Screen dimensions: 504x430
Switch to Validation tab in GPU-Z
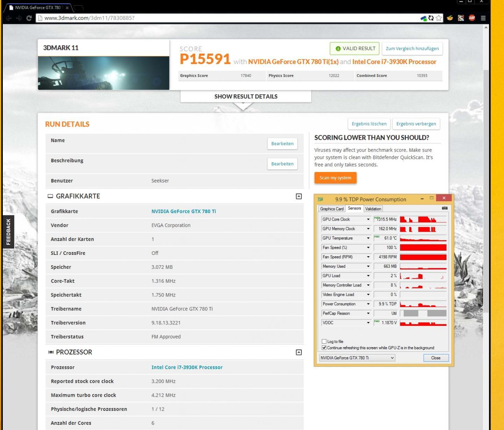click(x=373, y=209)
